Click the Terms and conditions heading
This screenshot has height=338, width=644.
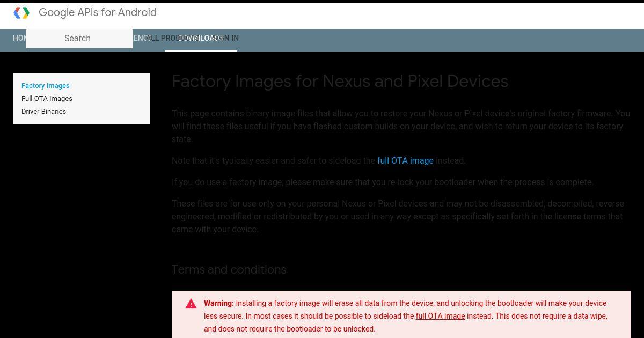[x=229, y=269]
